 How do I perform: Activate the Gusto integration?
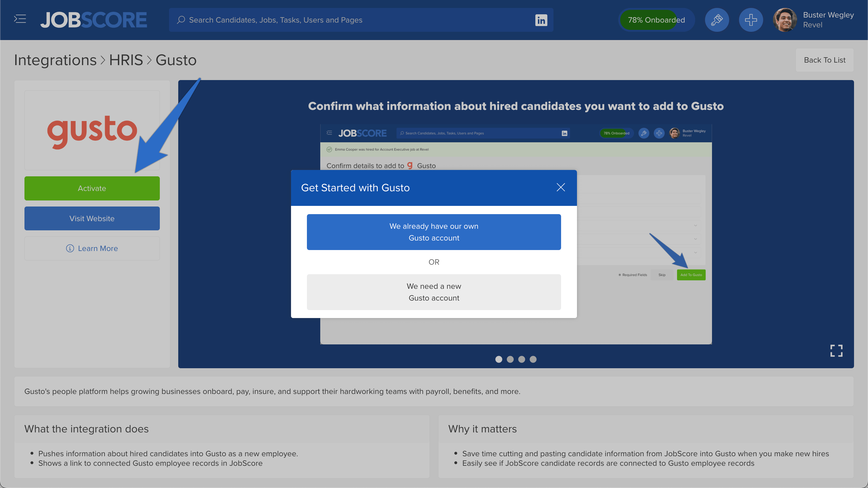[92, 188]
